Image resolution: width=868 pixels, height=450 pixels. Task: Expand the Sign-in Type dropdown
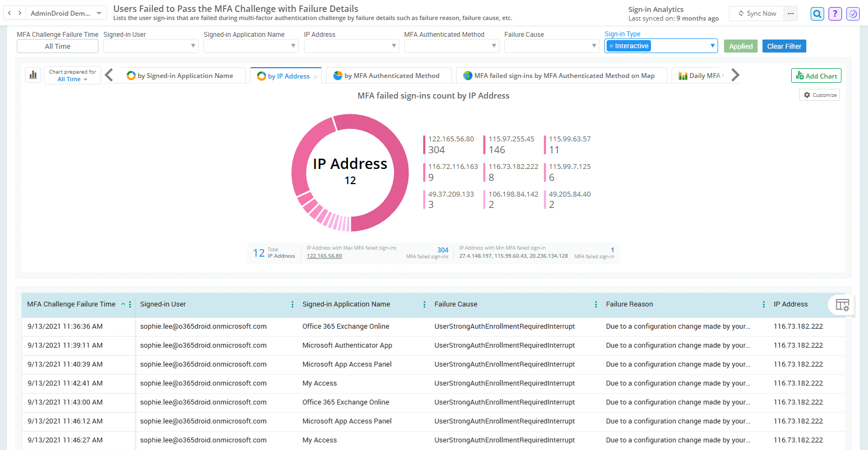coord(712,46)
